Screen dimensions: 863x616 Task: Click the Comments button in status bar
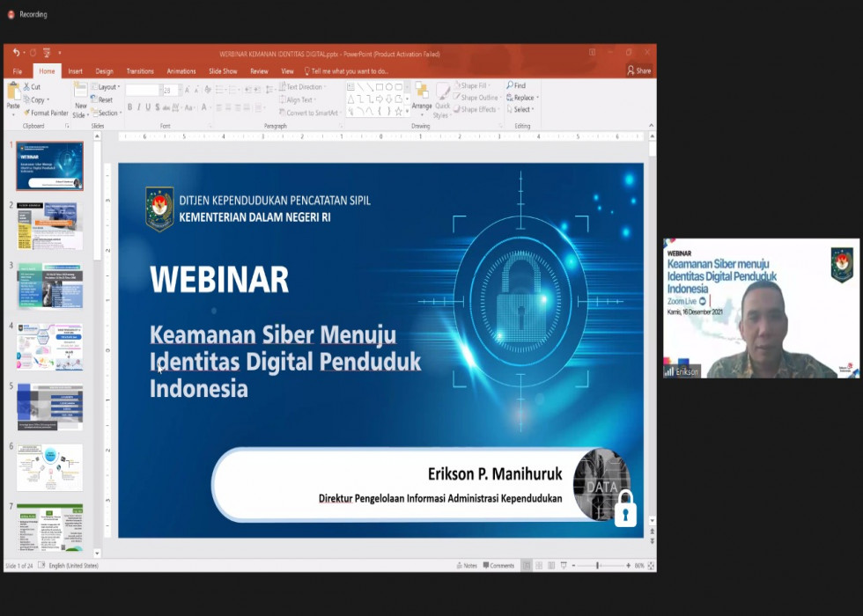(x=498, y=566)
